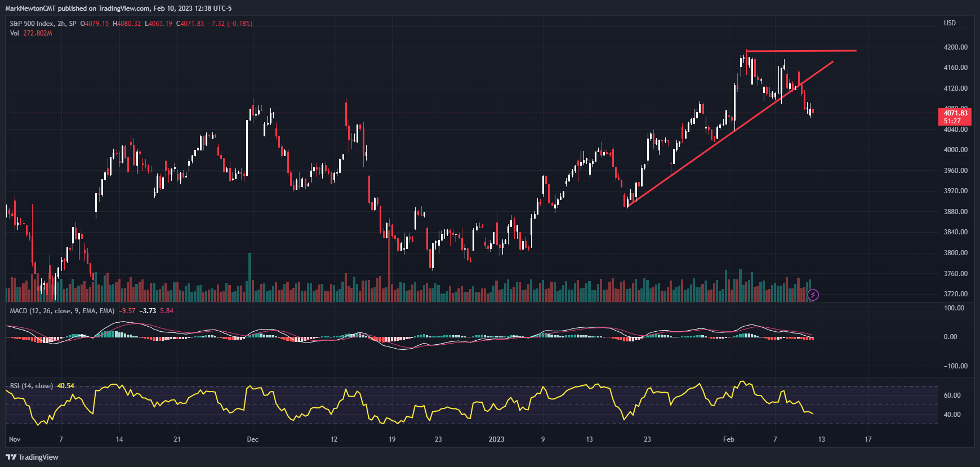The width and height of the screenshot is (980, 467).
Task: Click the 3840.00 price axis label
Action: (x=956, y=232)
